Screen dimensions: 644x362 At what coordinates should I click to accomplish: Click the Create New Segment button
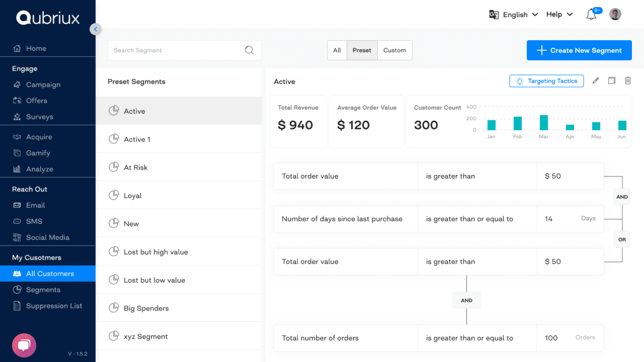579,50
